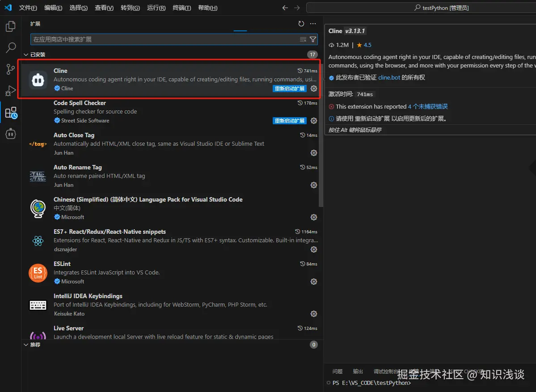The height and width of the screenshot is (392, 536).
Task: Open the Cline robot view in activity bar
Action: (11, 134)
